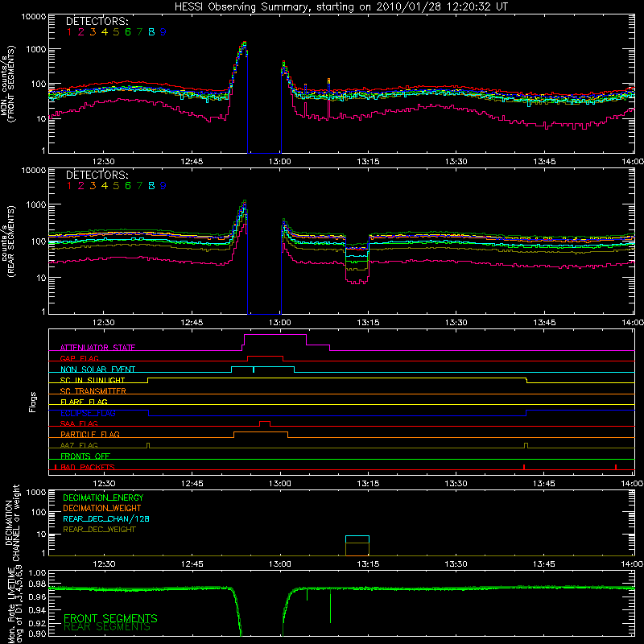This screenshot has width=644, height=644.
Task: Click the REAR_DEC_WEIGHT legend entry
Action: coord(99,530)
